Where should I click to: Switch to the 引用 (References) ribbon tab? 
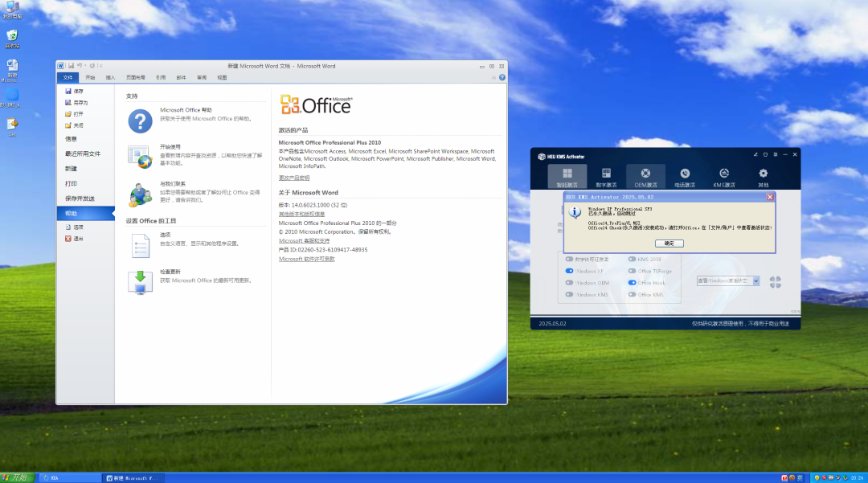point(161,77)
